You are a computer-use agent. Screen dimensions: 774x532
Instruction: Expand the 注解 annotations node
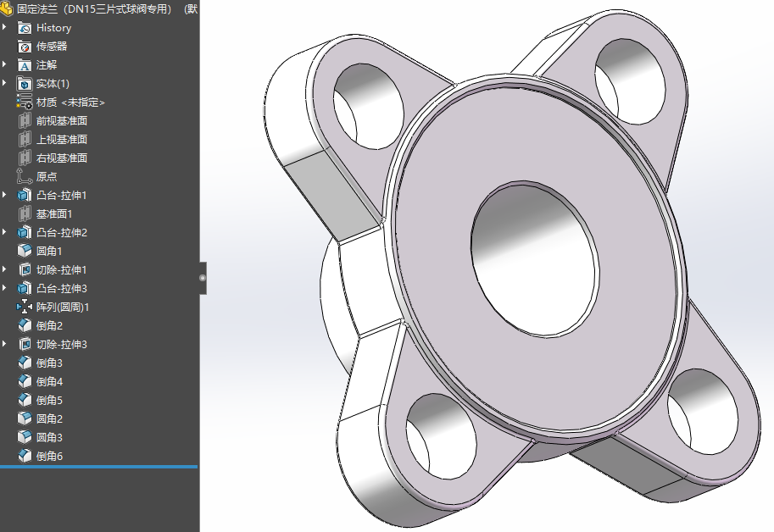click(x=4, y=64)
